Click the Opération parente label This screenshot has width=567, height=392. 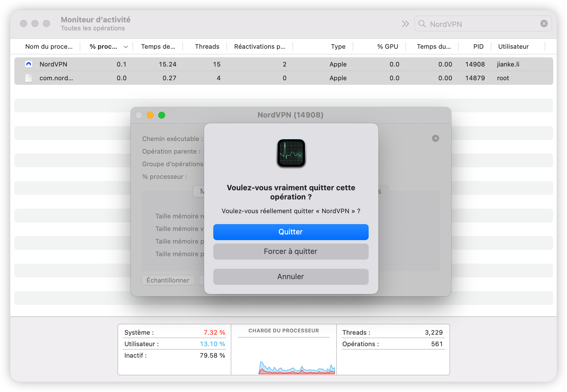[x=171, y=151]
